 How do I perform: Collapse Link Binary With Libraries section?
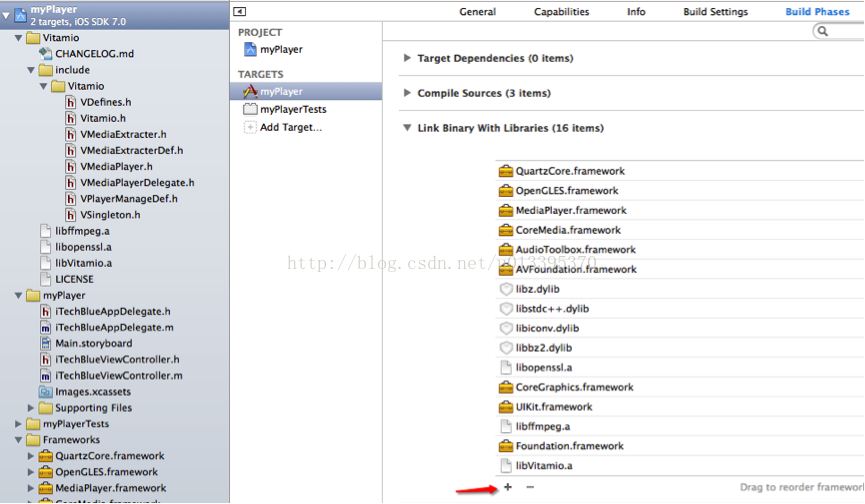coord(407,128)
